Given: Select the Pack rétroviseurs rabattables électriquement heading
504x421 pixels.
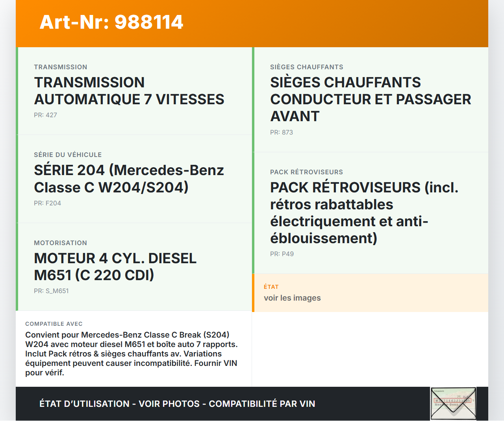Looking at the screenshot, I should [x=364, y=213].
